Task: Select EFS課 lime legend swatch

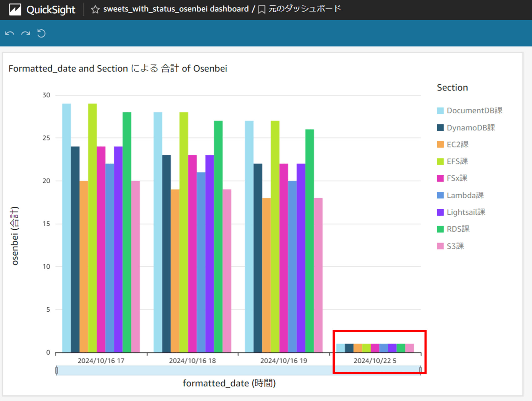Action: [x=440, y=161]
